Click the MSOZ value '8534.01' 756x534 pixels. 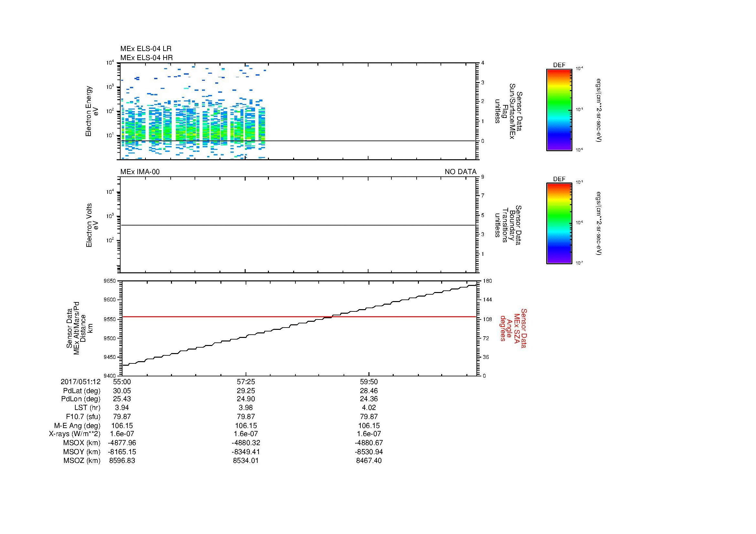point(246,461)
